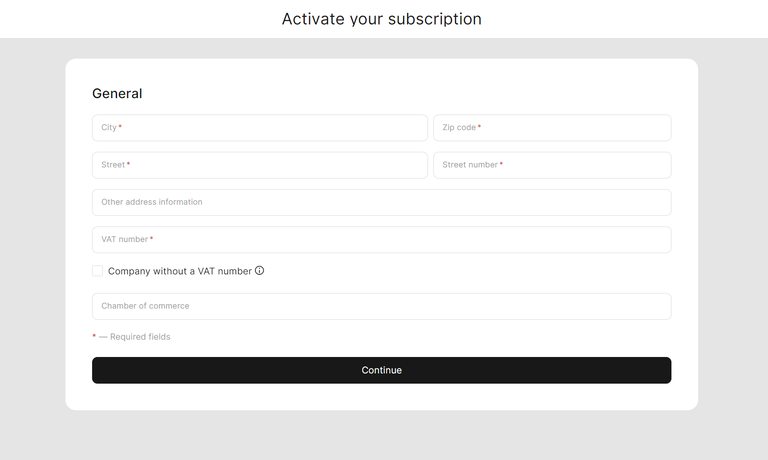The image size is (768, 460).
Task: Click the red asterisk after Street label
Action: tap(128, 164)
